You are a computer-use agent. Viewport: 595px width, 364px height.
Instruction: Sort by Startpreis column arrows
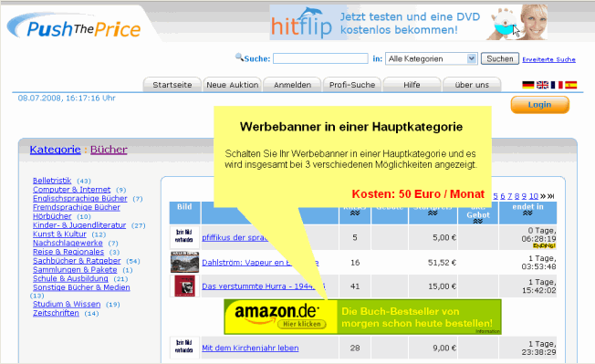click(433, 213)
